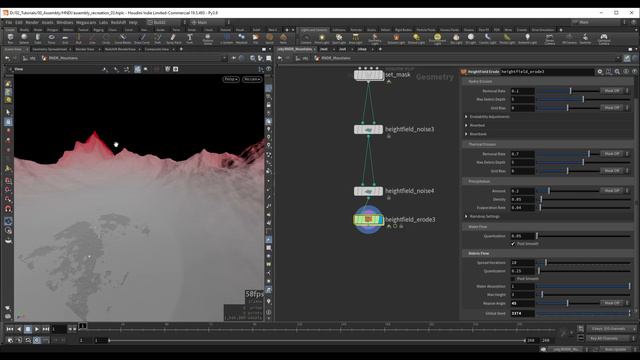Open the No cam camera dropdown
The height and width of the screenshot is (360, 640).
[x=251, y=79]
